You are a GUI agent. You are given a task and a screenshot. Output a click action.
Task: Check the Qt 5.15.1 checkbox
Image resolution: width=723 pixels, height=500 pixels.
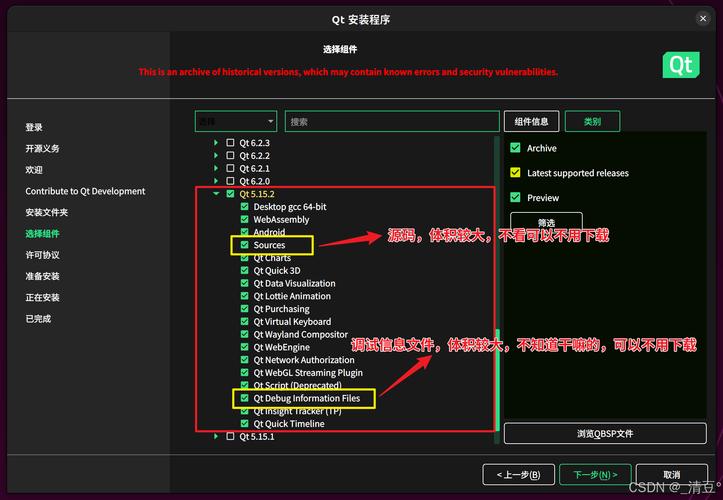pos(230,436)
